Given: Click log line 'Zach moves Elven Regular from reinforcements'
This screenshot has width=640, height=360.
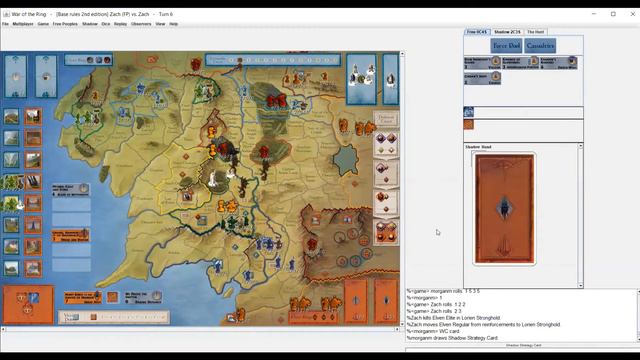Looking at the screenshot, I should [484, 324].
